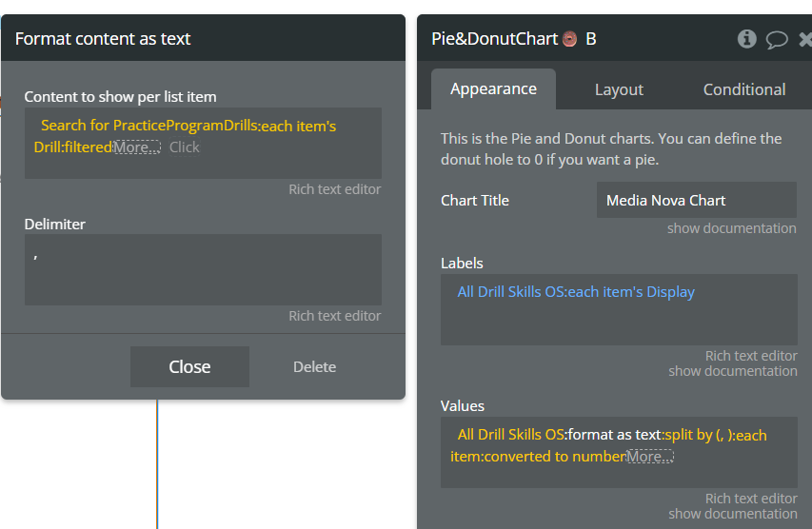Open the element info icon

click(746, 39)
